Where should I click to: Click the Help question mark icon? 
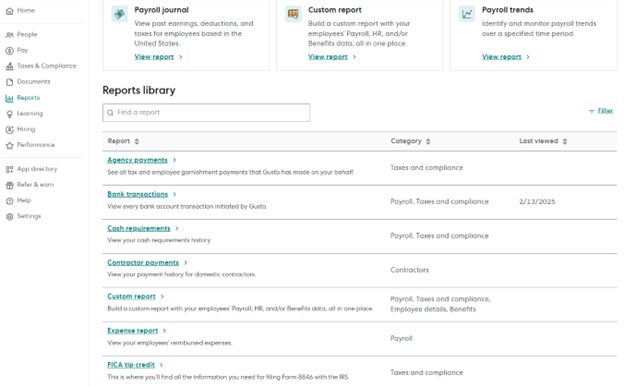pyautogui.click(x=10, y=201)
